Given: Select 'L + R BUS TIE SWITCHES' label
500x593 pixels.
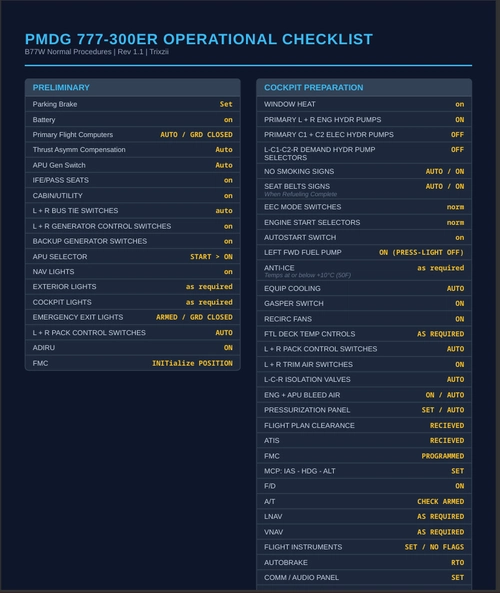Looking at the screenshot, I should pyautogui.click(x=75, y=211).
